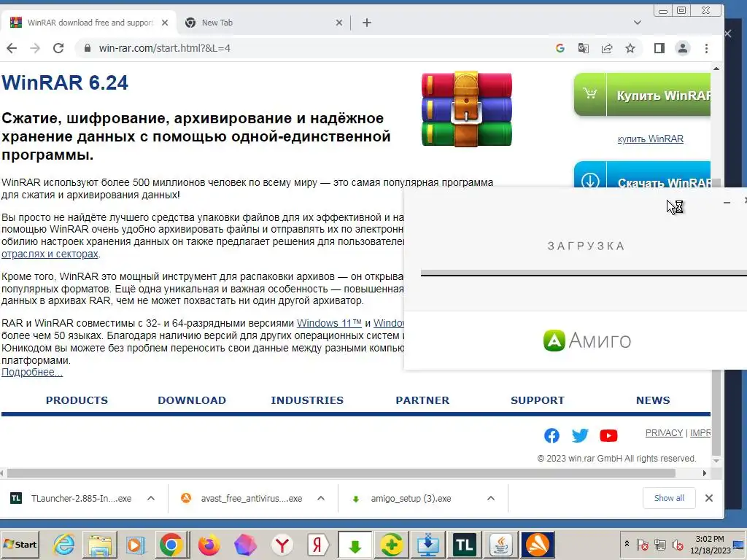Show hidden system tray icons
747x560 pixels.
[627, 544]
